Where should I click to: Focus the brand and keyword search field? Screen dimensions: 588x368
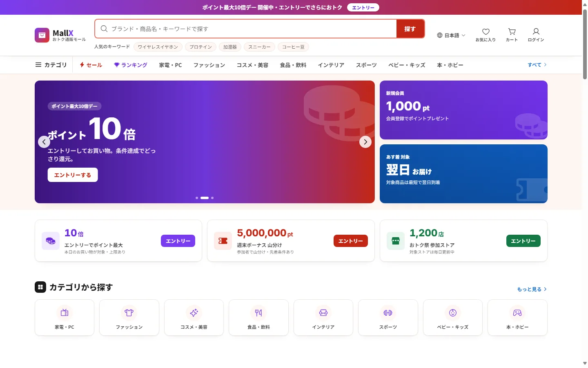(x=246, y=29)
